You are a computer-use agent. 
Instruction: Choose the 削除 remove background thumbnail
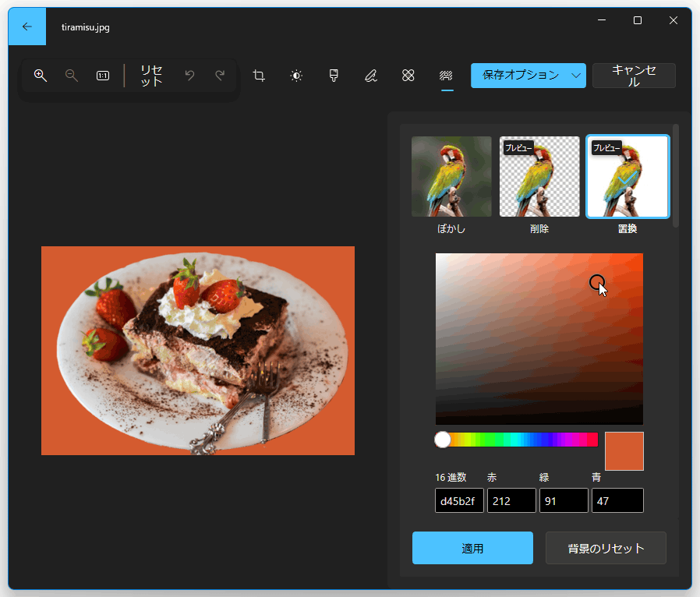tap(539, 177)
